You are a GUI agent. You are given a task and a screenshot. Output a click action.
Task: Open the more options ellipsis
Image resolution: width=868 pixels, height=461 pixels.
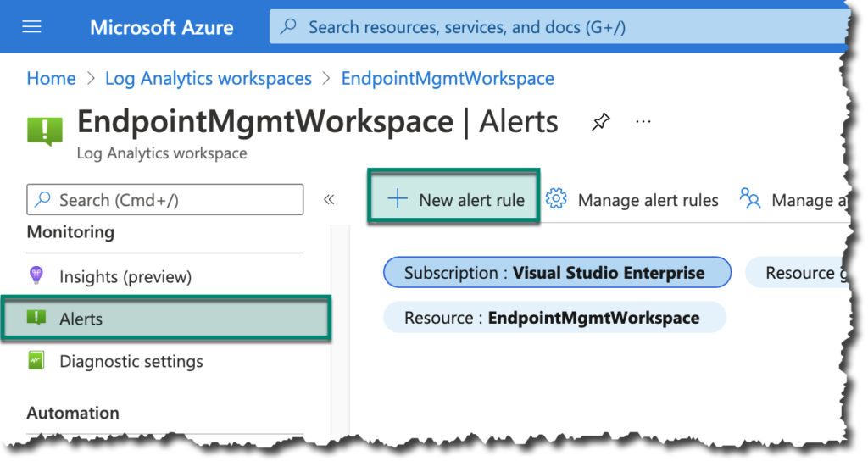click(x=643, y=121)
